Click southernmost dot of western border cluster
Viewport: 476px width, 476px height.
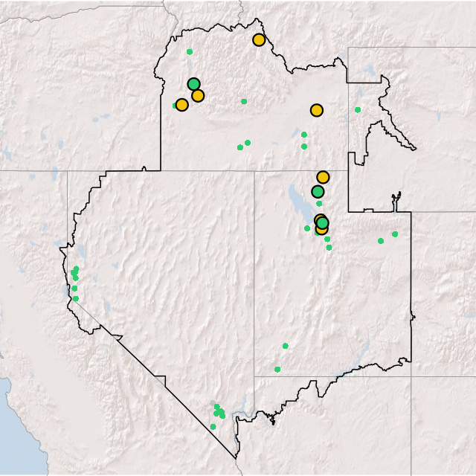pos(76,299)
